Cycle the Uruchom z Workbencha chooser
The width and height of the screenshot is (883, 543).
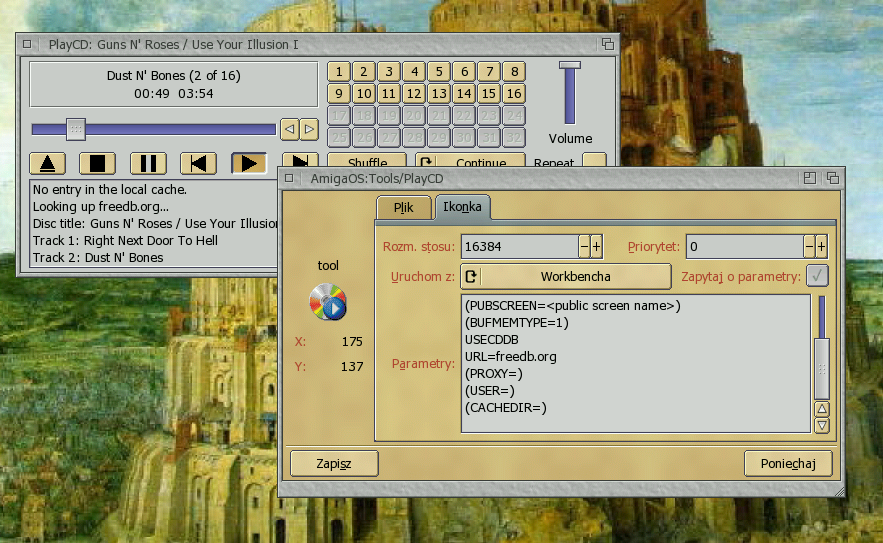click(566, 277)
